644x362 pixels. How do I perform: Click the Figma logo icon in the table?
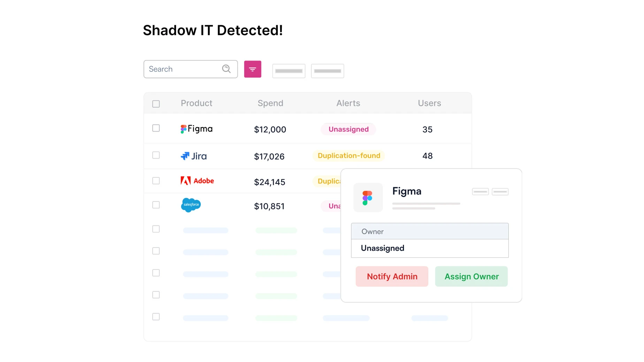coord(183,129)
